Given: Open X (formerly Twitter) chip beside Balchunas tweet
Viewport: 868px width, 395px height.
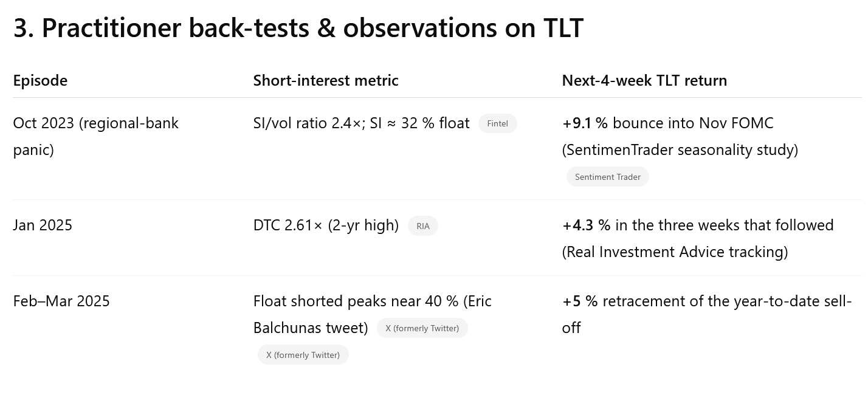Looking at the screenshot, I should coord(422,328).
